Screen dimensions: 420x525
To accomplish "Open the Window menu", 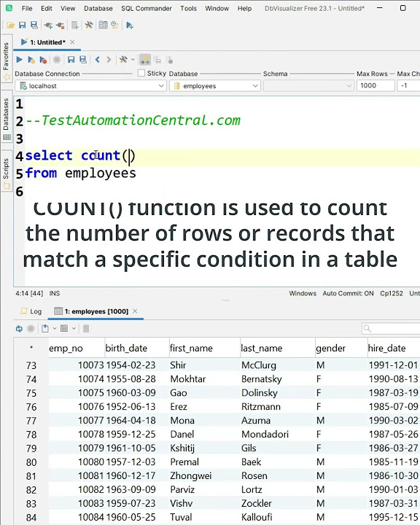I will coord(217,8).
